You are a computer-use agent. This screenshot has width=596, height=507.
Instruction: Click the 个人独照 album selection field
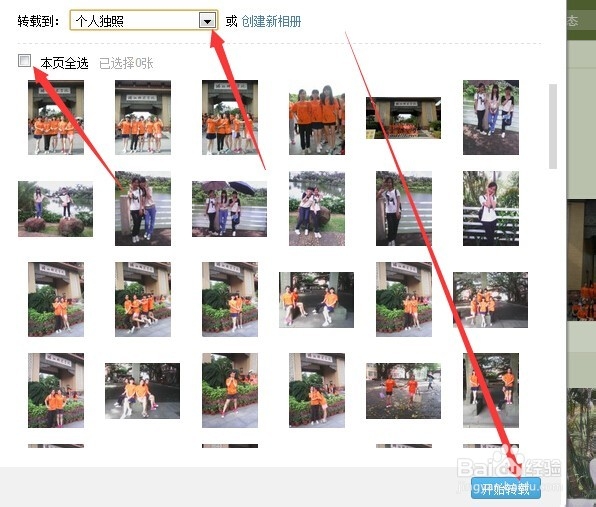pos(144,21)
